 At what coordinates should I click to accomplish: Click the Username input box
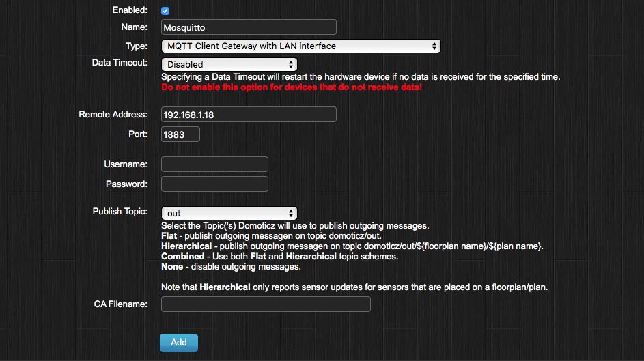tap(214, 164)
